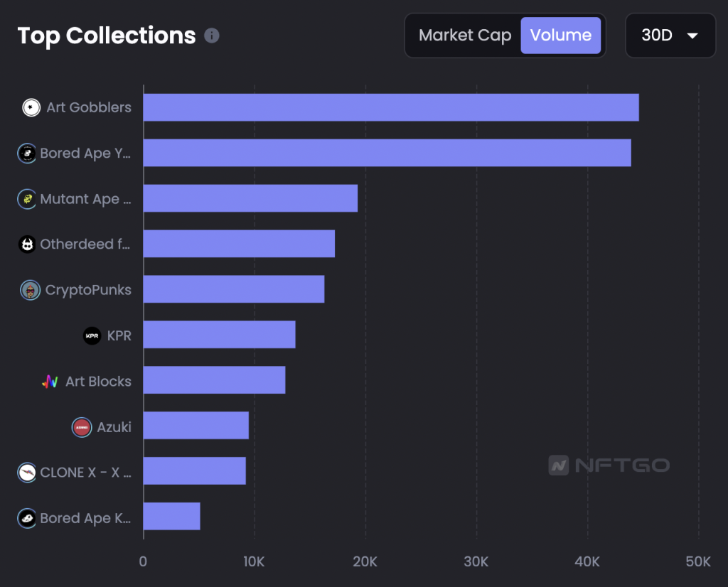The width and height of the screenshot is (728, 587).
Task: Click the Bored Ape Y... label
Action: [85, 153]
